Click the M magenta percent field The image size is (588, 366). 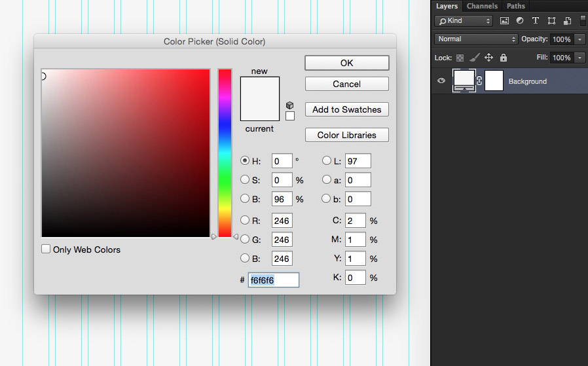point(356,240)
